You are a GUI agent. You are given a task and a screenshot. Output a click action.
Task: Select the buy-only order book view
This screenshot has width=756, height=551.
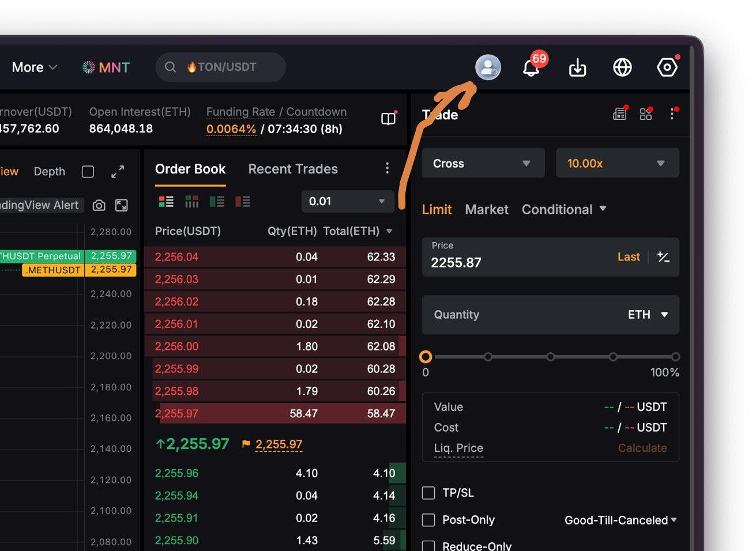pyautogui.click(x=217, y=201)
